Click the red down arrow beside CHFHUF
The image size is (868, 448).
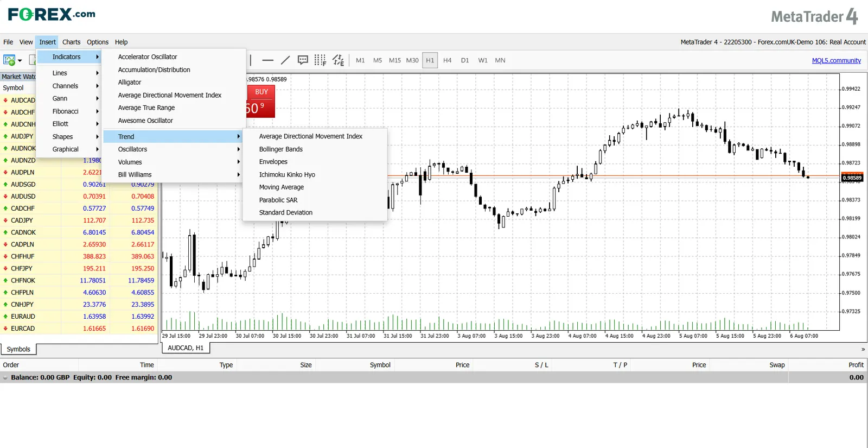[x=5, y=256]
